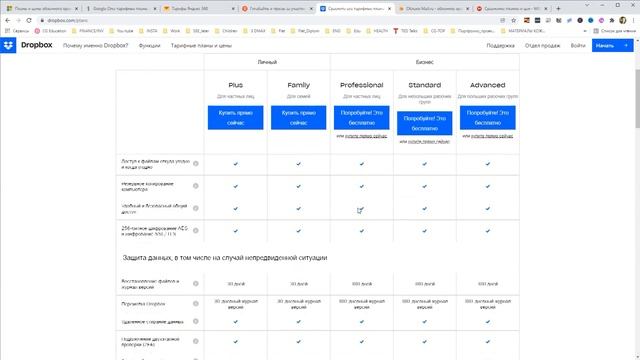Click the browser forward arrow
The width and height of the screenshot is (640, 360).
pyautogui.click(x=18, y=20)
